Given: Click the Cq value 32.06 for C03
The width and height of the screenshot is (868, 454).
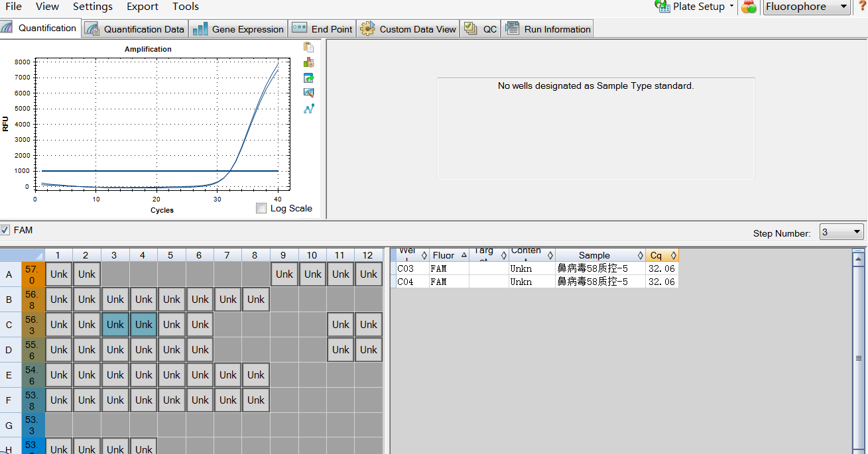Looking at the screenshot, I should [x=661, y=269].
